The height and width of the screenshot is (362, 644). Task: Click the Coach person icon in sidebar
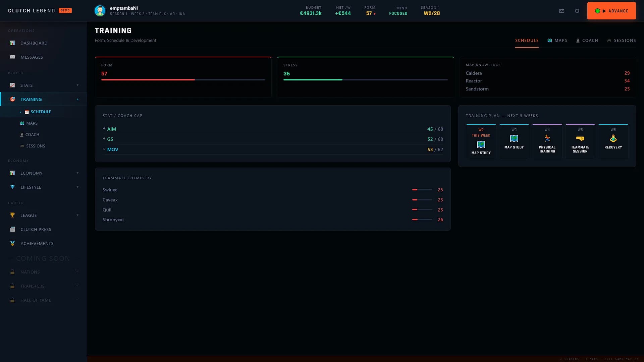pyautogui.click(x=22, y=135)
